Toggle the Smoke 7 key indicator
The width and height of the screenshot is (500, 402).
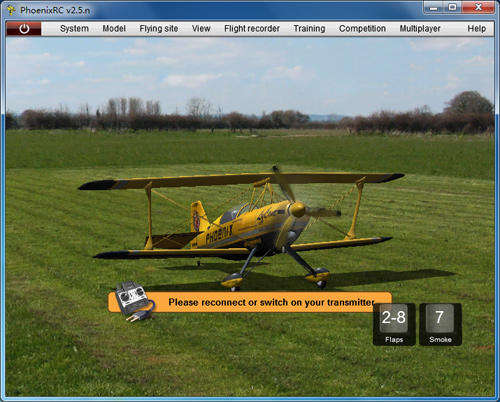[x=440, y=324]
